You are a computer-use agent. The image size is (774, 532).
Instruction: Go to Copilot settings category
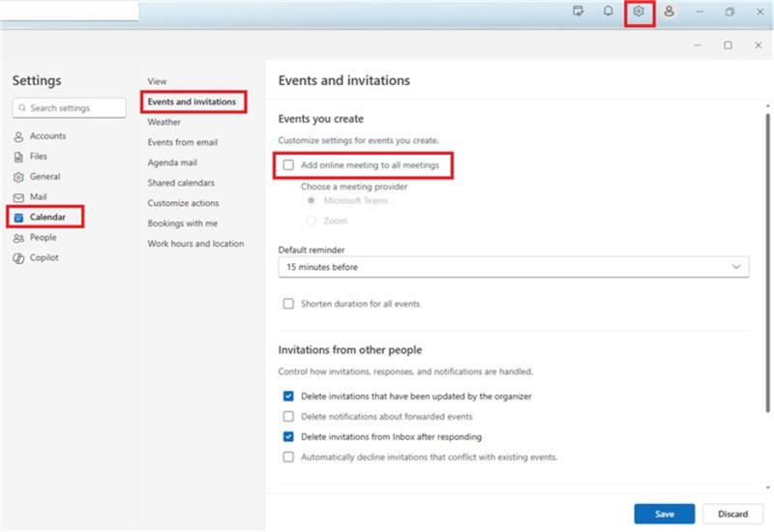pyautogui.click(x=44, y=257)
